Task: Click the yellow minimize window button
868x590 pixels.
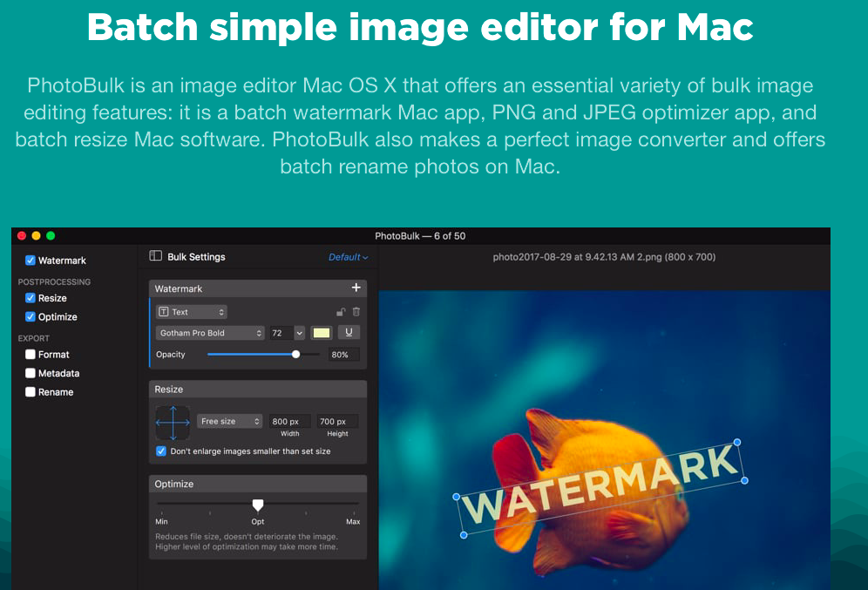Action: [x=36, y=236]
